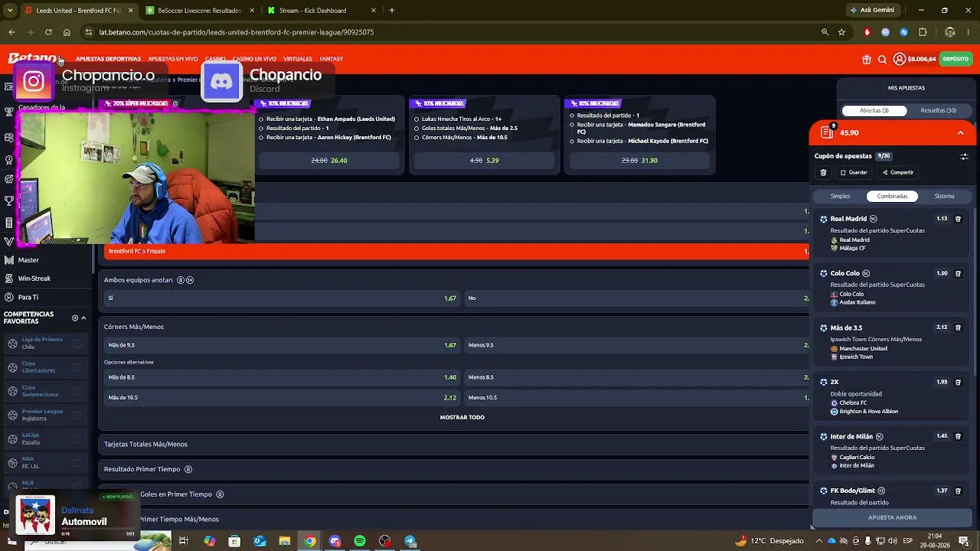980x551 pixels.
Task: Save the coupon with Guardar
Action: pyautogui.click(x=854, y=173)
